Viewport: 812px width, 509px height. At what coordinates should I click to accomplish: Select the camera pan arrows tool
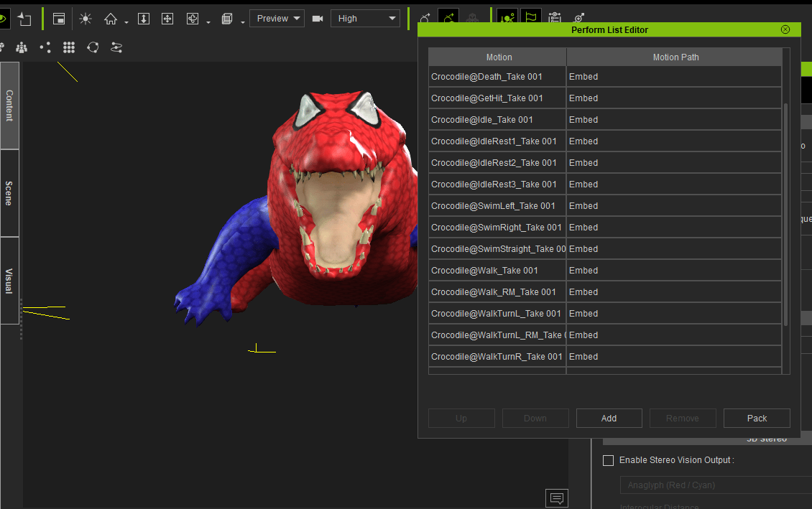[x=167, y=19]
